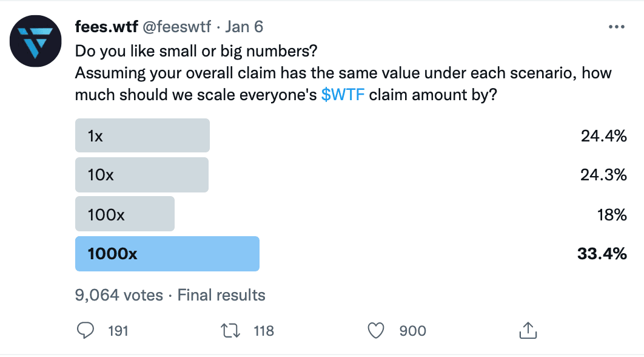Select the 10x poll option

point(141,174)
